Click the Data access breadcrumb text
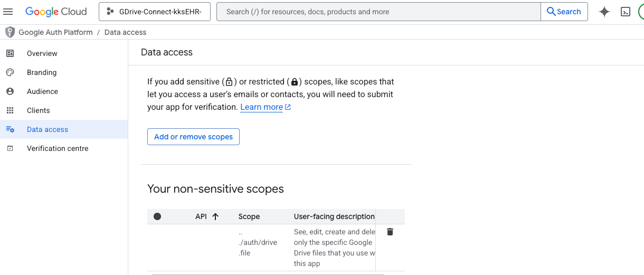This screenshot has height=275, width=644. [125, 32]
